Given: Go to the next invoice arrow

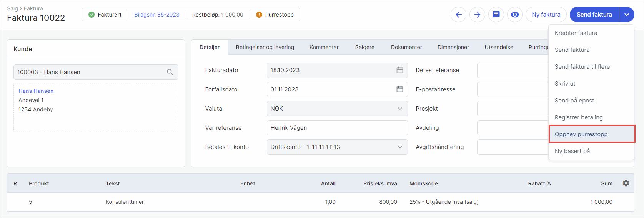Looking at the screenshot, I should (477, 15).
